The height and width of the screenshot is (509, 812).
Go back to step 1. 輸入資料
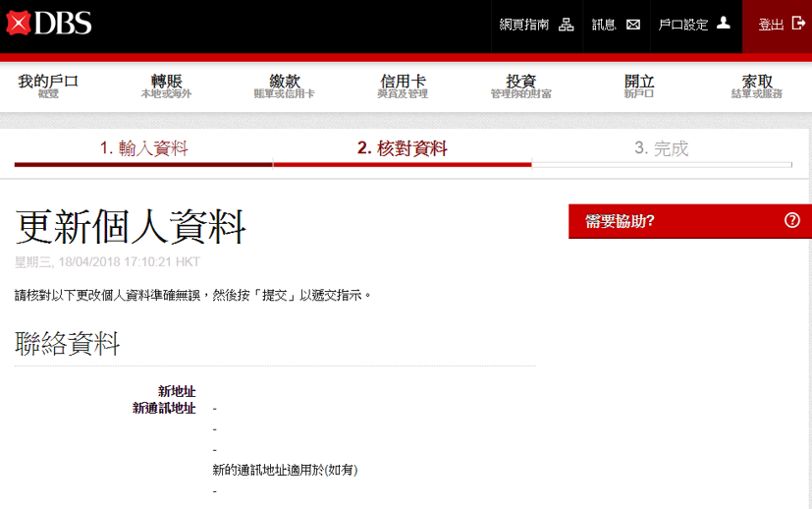click(x=143, y=148)
